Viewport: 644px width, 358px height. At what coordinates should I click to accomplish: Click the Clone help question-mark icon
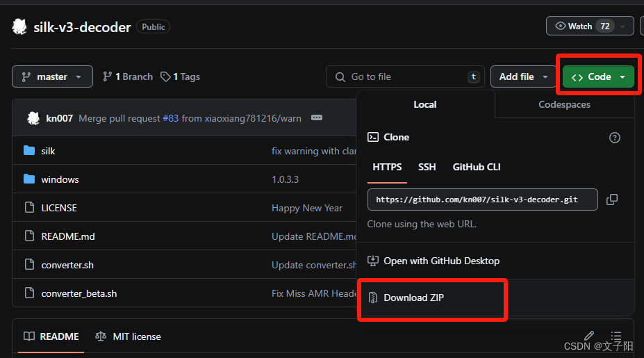(x=614, y=138)
